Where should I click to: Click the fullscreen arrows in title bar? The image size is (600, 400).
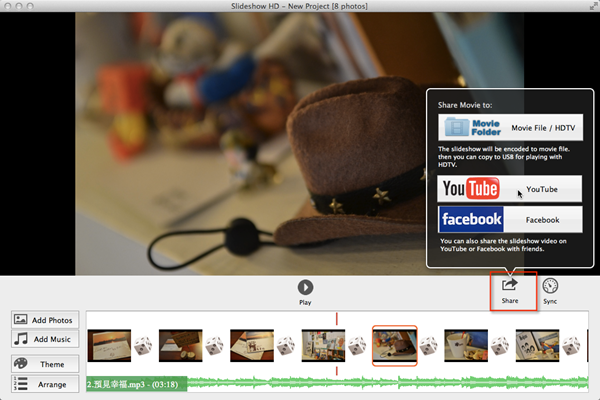[594, 5]
